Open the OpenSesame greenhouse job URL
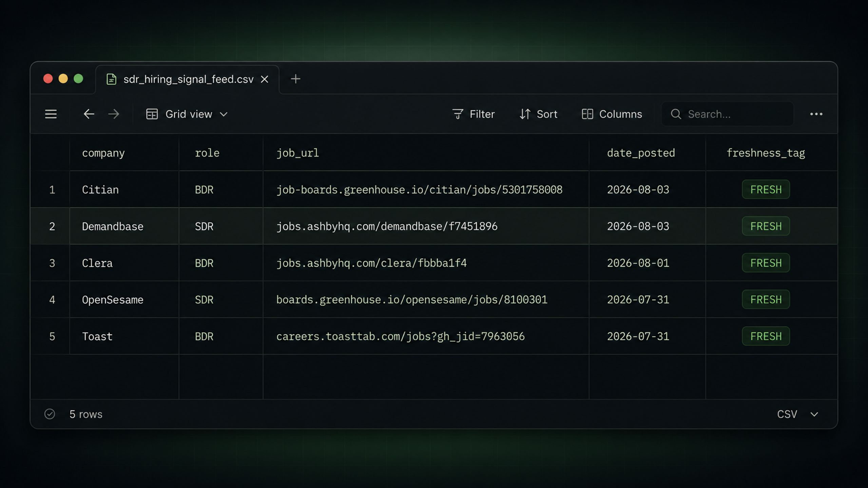 click(x=412, y=300)
